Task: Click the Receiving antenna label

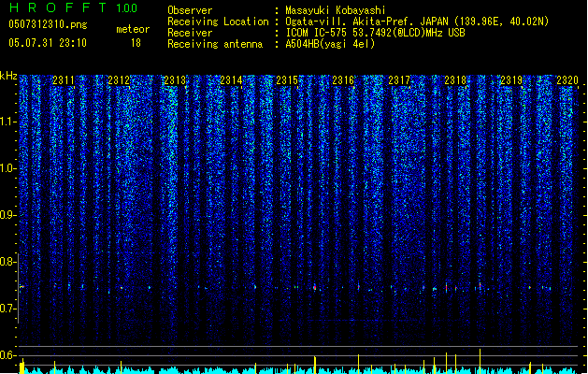Action: (215, 44)
